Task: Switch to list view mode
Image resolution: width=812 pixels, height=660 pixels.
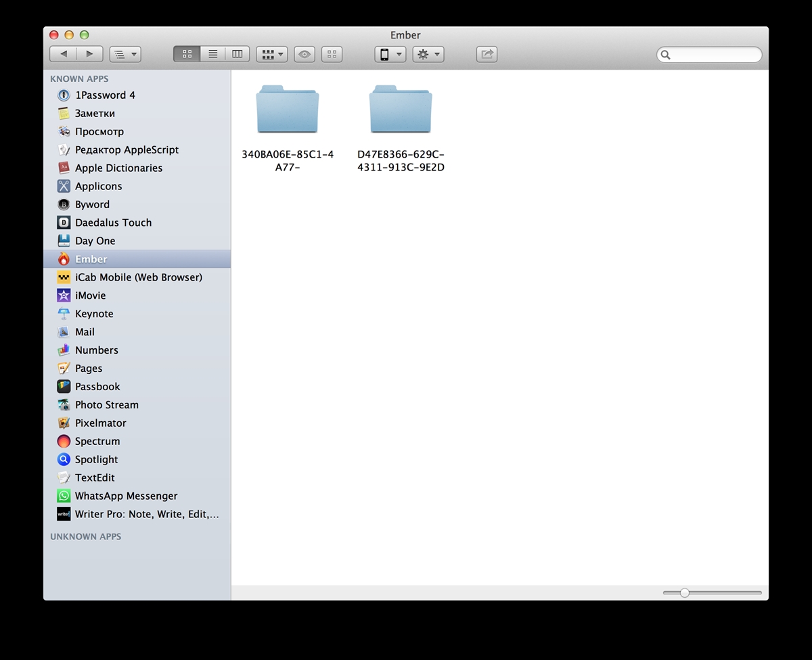Action: [212, 54]
